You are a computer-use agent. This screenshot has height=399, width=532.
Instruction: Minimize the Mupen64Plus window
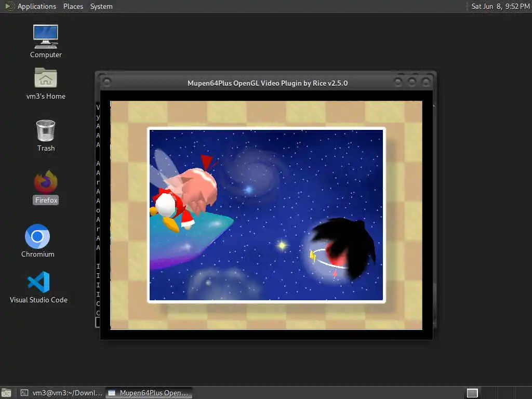398,82
